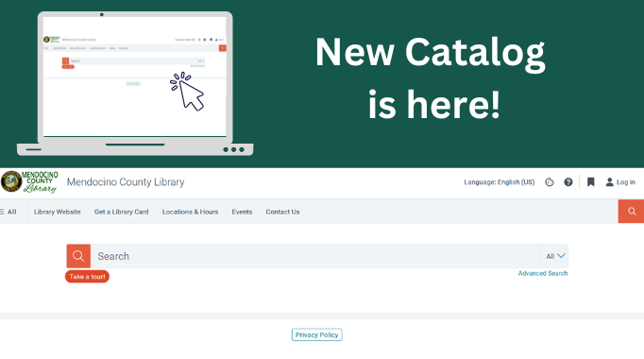Open Locations & Hours page
Image resolution: width=644 pixels, height=359 pixels.
pos(190,212)
